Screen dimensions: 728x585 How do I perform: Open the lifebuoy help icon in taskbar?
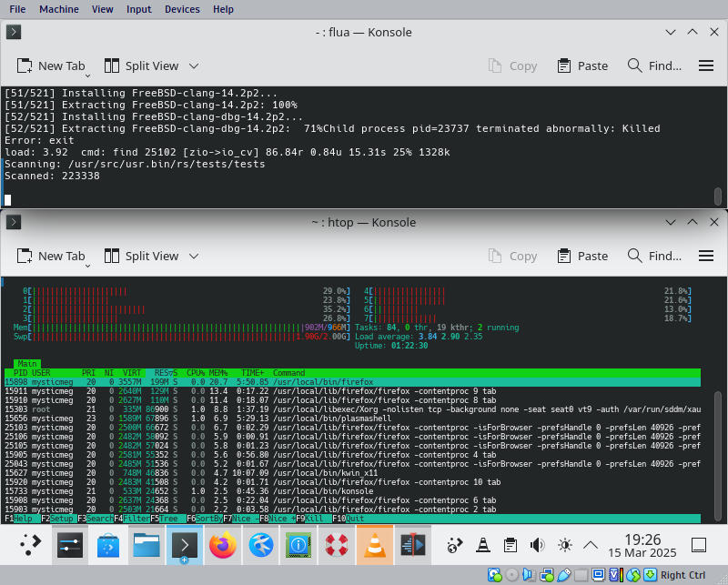pos(336,546)
